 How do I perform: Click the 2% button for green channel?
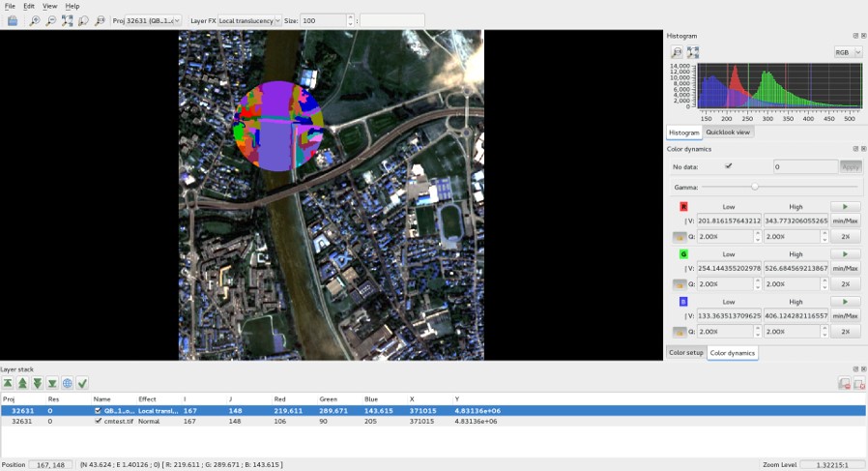[845, 284]
